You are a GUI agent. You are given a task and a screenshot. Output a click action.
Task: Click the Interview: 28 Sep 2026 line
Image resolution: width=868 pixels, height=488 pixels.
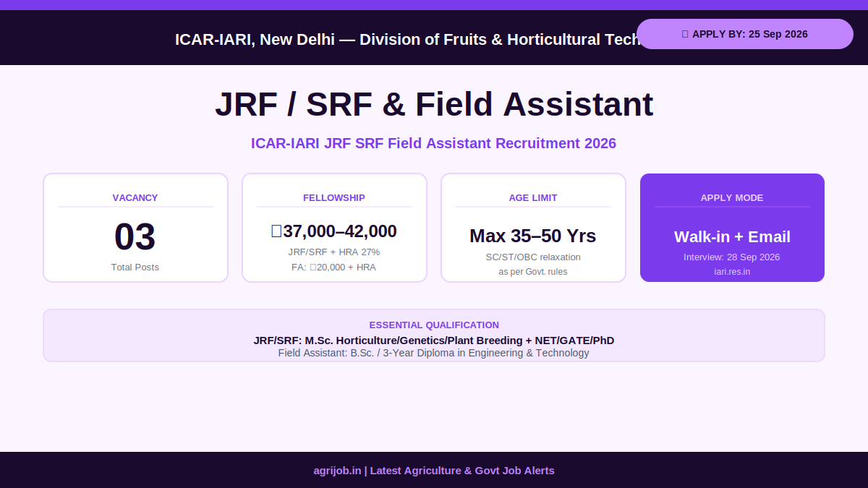pos(732,257)
